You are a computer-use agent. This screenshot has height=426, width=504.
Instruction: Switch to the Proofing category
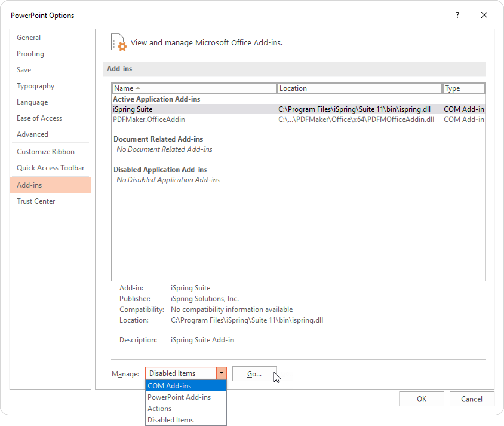(50, 54)
